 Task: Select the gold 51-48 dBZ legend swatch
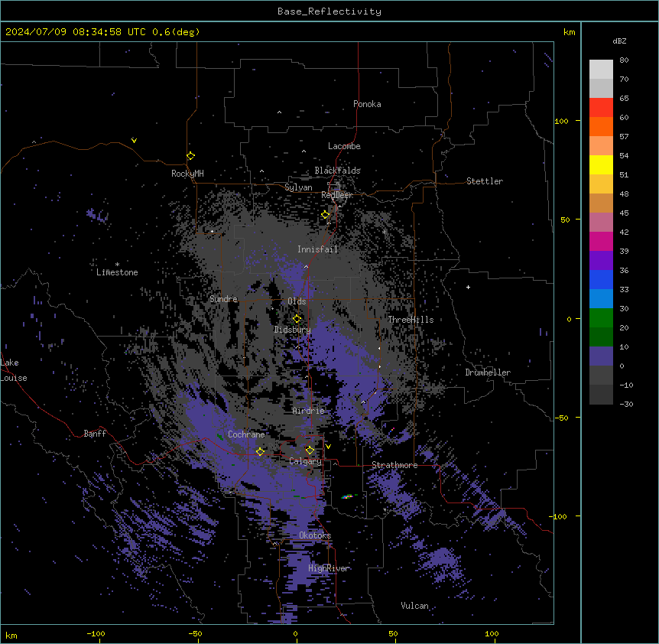click(x=601, y=184)
